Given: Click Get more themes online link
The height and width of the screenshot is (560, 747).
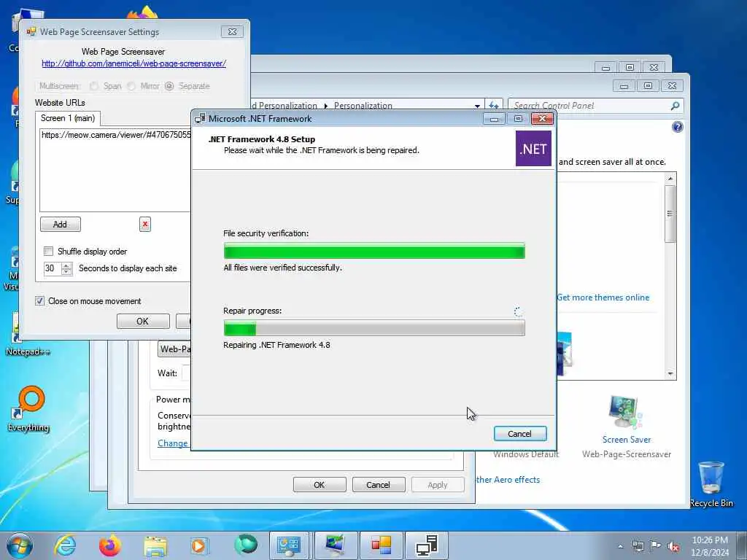Looking at the screenshot, I should pos(603,297).
